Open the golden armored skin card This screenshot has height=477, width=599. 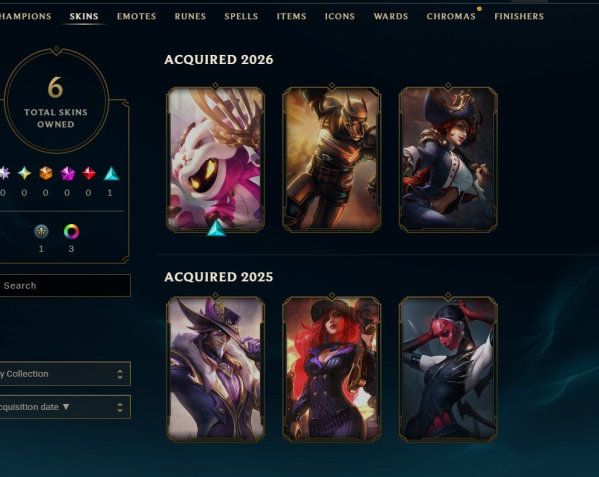point(332,159)
